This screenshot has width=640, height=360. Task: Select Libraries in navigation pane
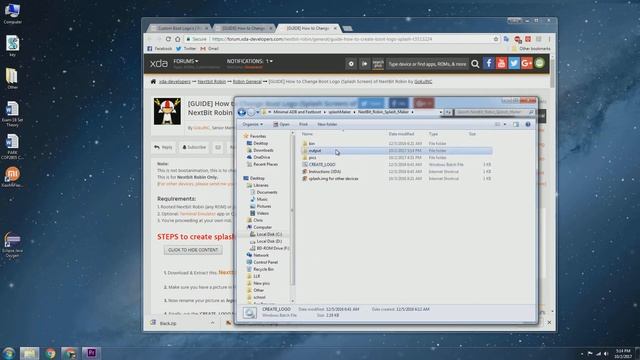pos(260,185)
